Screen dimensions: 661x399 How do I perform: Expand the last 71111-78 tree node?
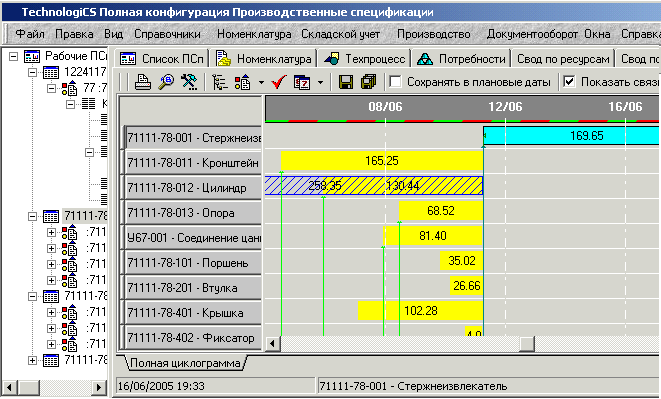(x=32, y=361)
